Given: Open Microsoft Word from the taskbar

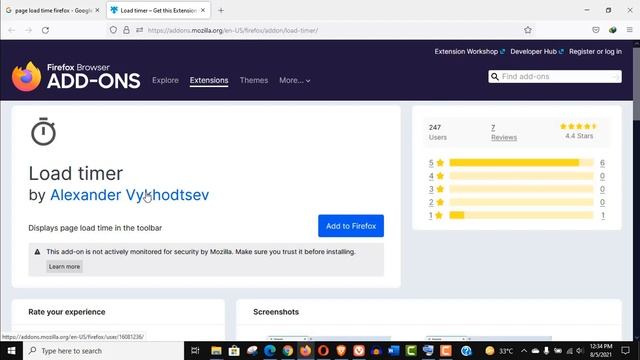Looking at the screenshot, I should [x=393, y=351].
